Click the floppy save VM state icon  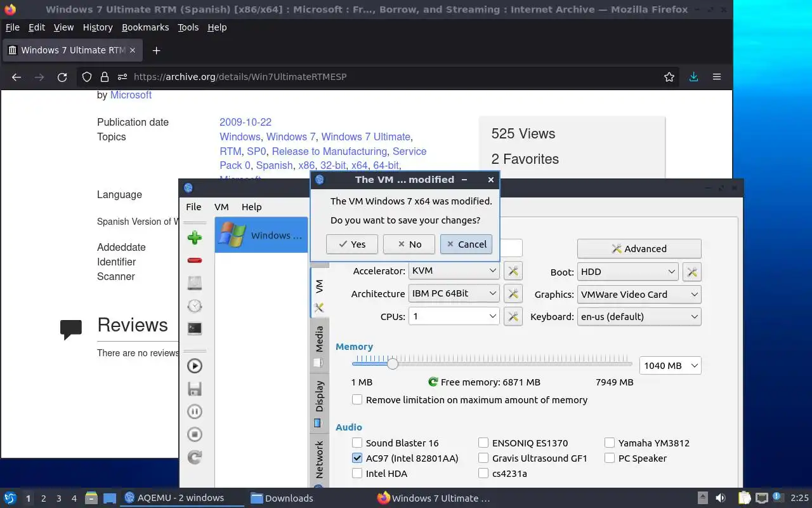pyautogui.click(x=195, y=389)
